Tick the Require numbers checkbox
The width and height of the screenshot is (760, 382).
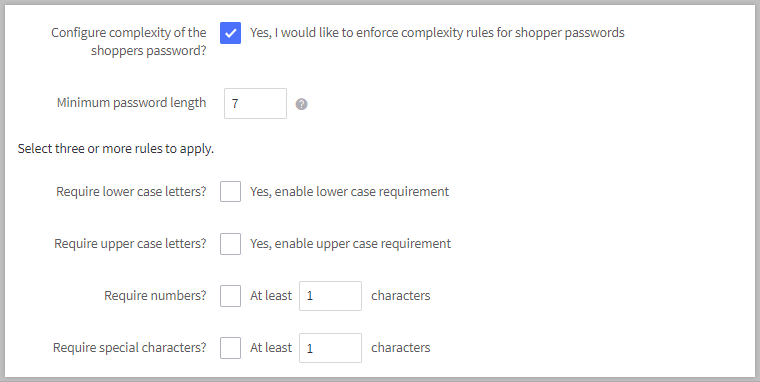(x=230, y=296)
